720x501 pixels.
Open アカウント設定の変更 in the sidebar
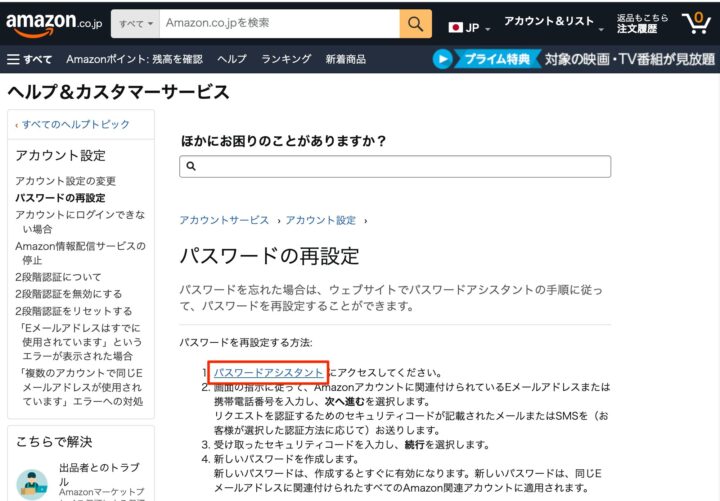[x=65, y=181]
